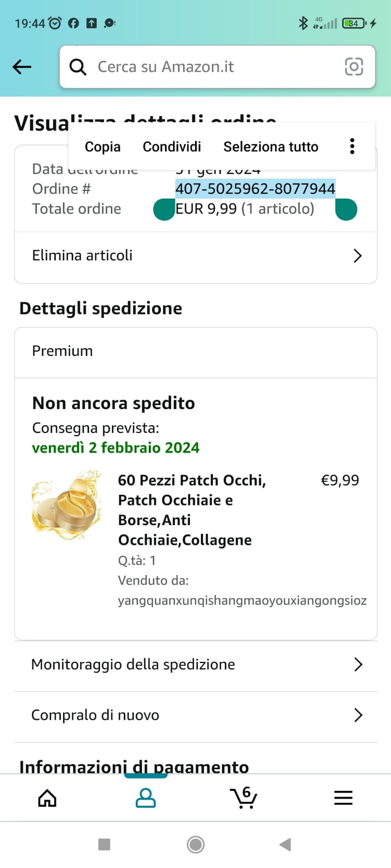Open Monitoraggio della spedizione
The height and width of the screenshot is (868, 391).
[195, 665]
